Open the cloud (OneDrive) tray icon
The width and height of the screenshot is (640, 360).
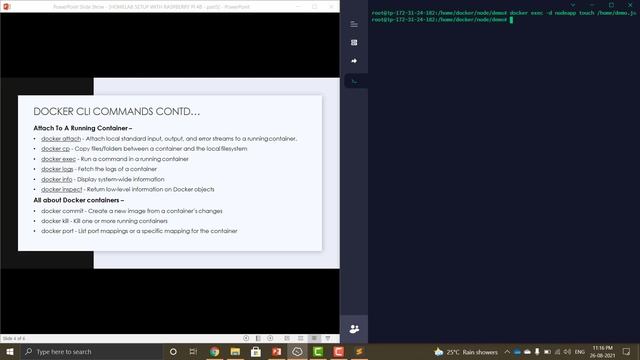click(527, 352)
